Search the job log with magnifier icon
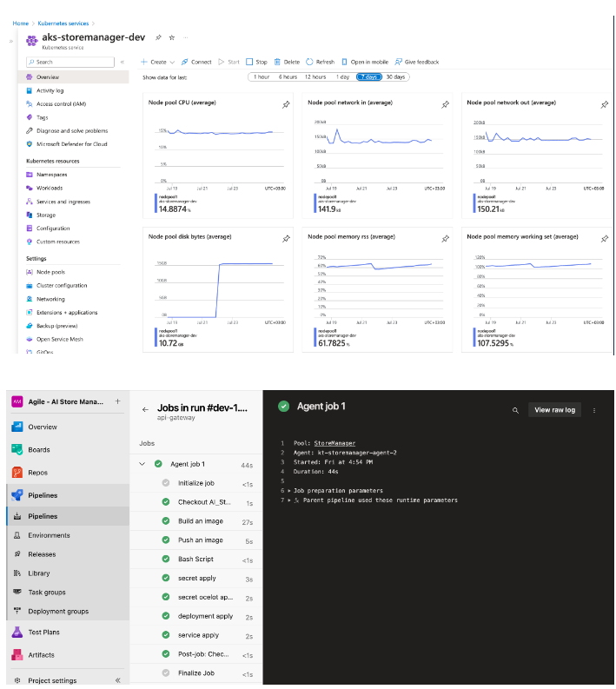This screenshot has width=616, height=689. coord(515,410)
